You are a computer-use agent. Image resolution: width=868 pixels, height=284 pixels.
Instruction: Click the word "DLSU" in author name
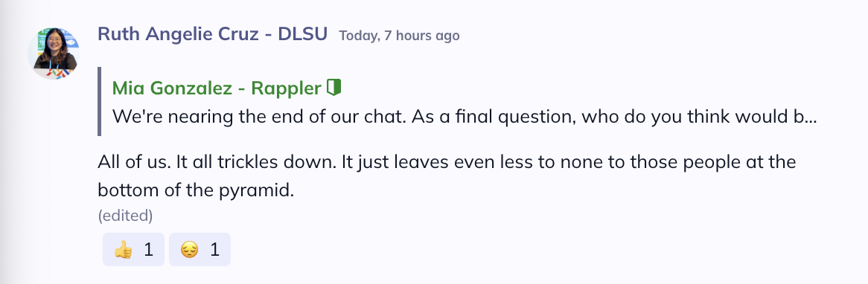[x=303, y=33]
